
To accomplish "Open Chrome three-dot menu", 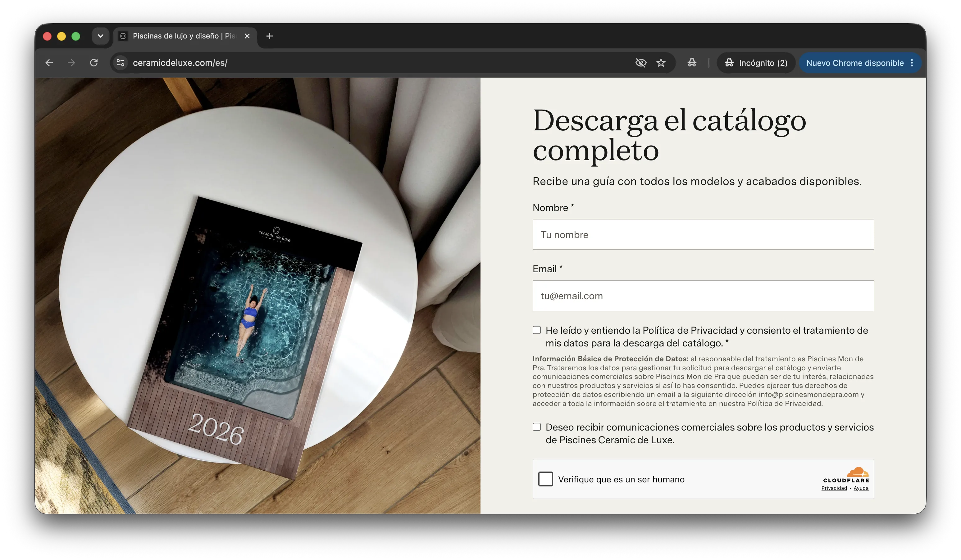I will pyautogui.click(x=912, y=63).
